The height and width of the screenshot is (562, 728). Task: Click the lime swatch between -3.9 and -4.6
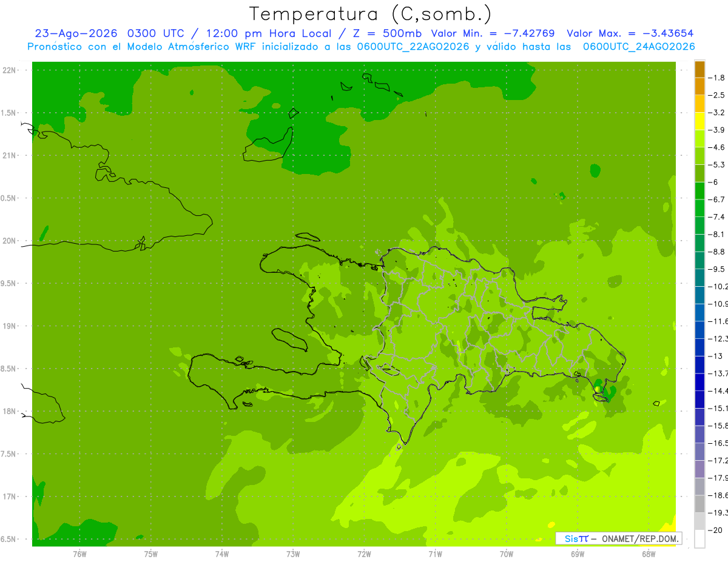click(x=699, y=139)
